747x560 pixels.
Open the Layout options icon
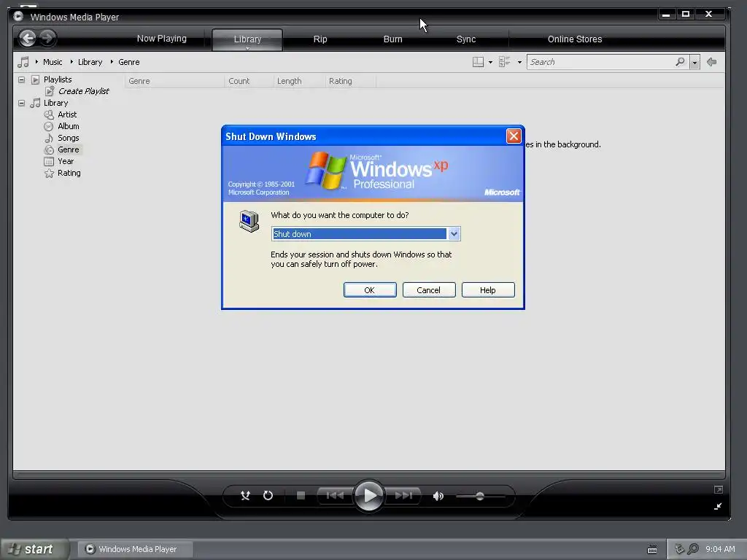coord(478,62)
